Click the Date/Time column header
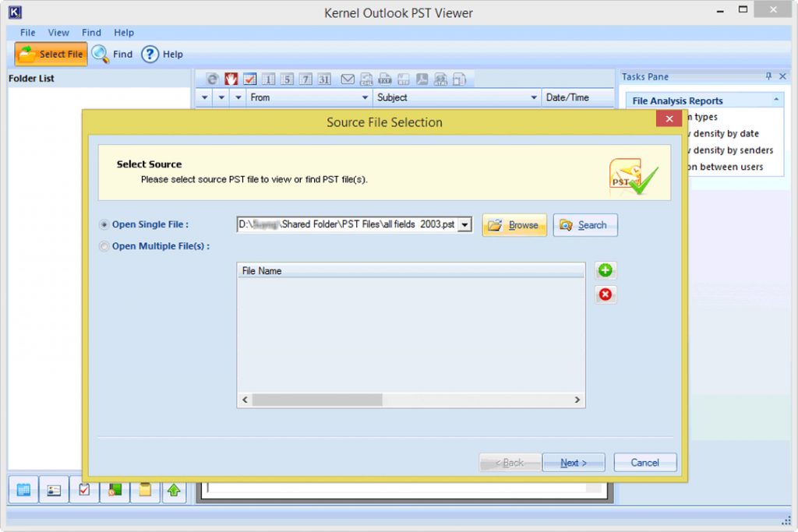Viewport: 798px width, 532px height. 577,97
